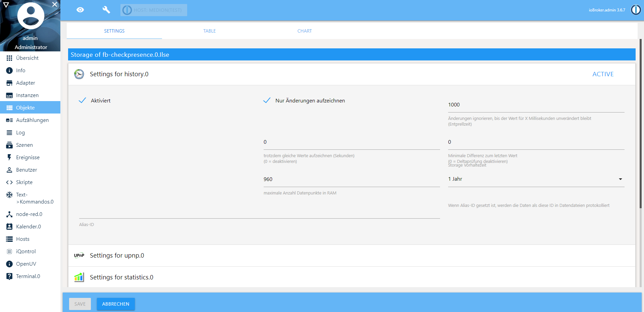Click the history.0 clock icon
The height and width of the screenshot is (312, 644).
[79, 74]
